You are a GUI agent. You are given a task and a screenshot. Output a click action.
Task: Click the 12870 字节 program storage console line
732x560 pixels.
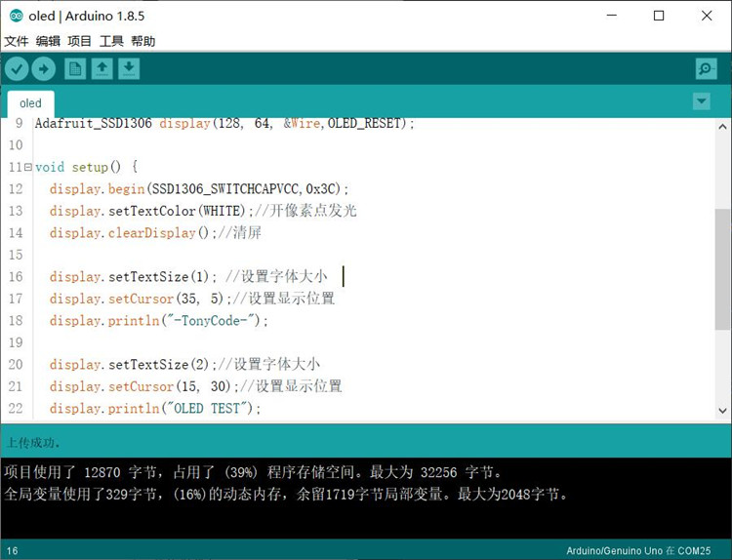[253, 472]
